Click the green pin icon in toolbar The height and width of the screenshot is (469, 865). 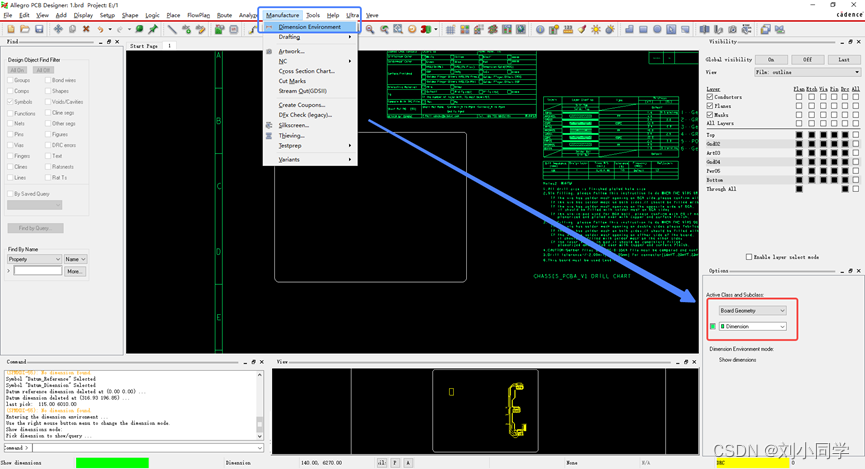(153, 29)
